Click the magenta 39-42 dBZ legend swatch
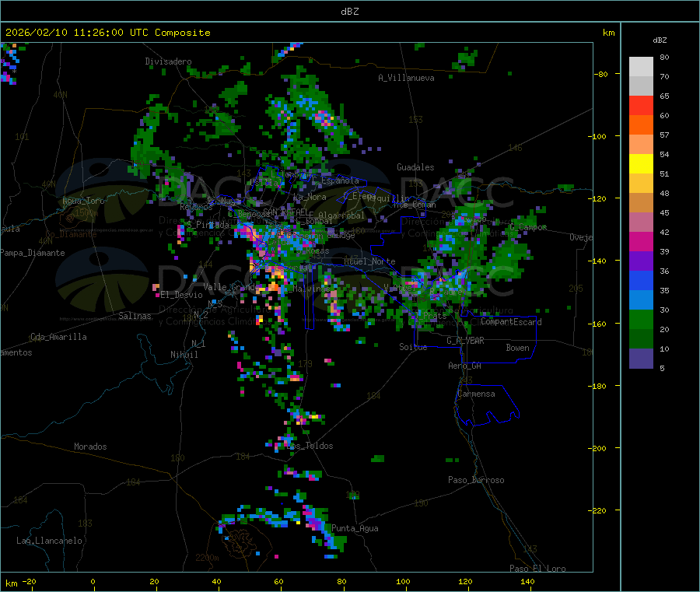 click(x=641, y=241)
